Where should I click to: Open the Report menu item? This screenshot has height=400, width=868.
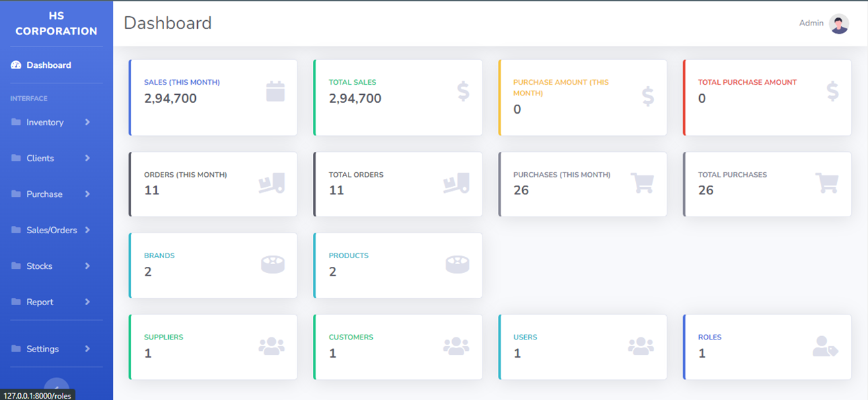(x=57, y=302)
